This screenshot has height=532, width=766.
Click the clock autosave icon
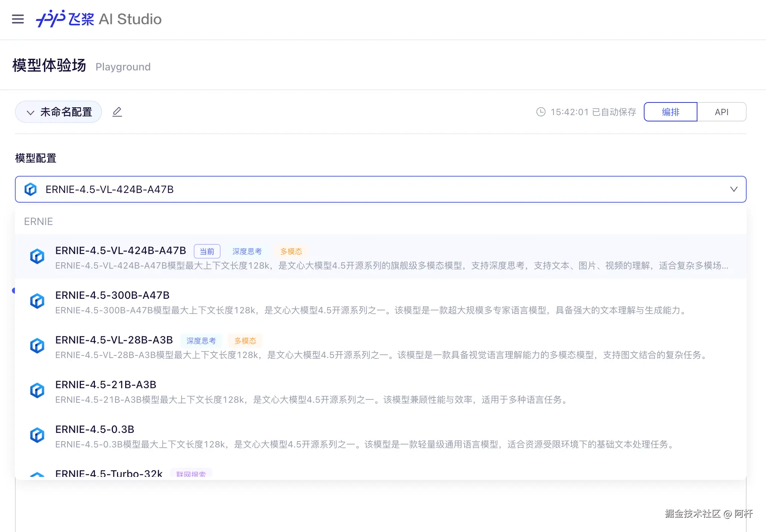click(x=541, y=112)
